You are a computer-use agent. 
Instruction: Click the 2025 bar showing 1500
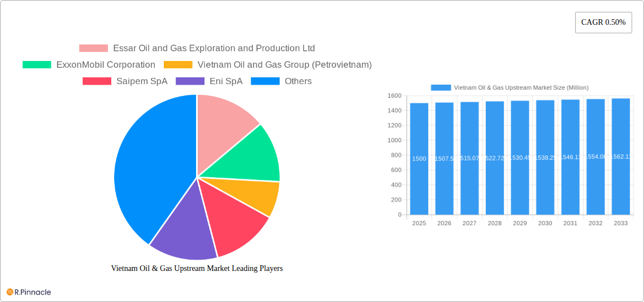point(419,159)
